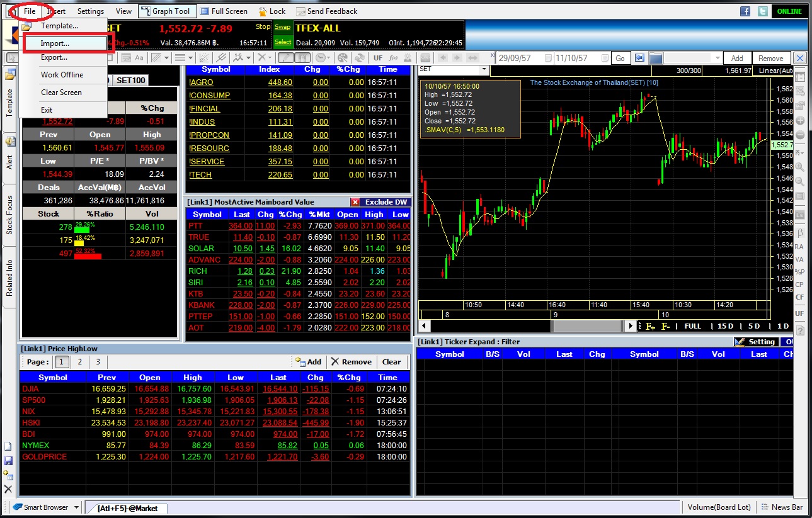This screenshot has height=518, width=812.
Task: Open the f(x) formula tool
Action: pyautogui.click(x=394, y=58)
